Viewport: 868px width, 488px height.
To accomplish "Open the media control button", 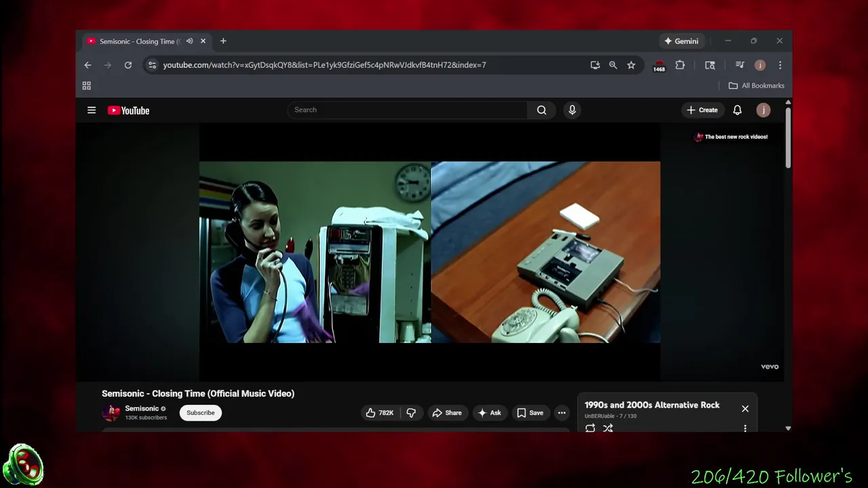I will pyautogui.click(x=740, y=65).
